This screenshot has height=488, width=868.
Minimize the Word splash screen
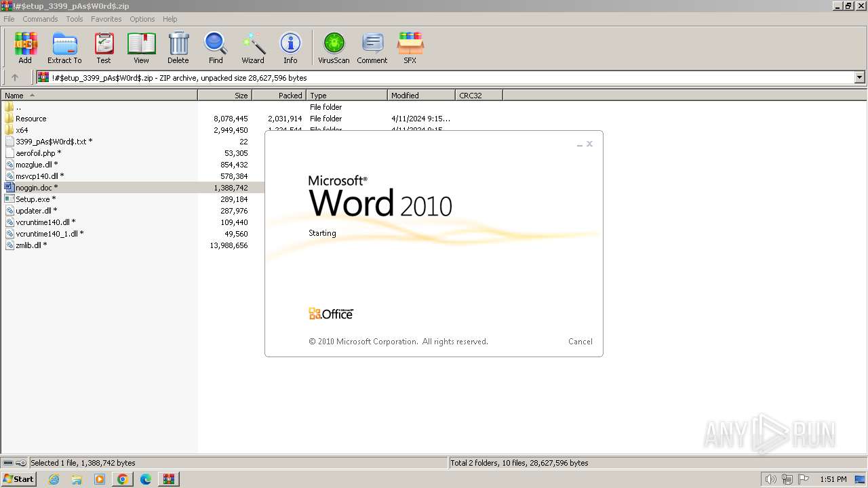(580, 144)
